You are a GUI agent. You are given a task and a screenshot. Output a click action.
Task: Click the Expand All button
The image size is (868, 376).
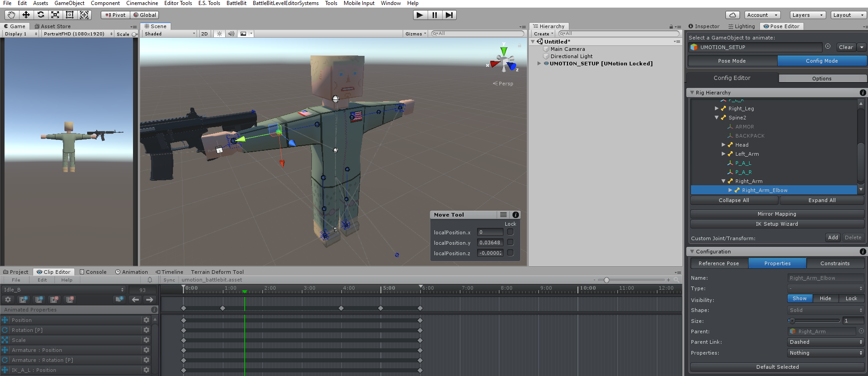tap(822, 200)
